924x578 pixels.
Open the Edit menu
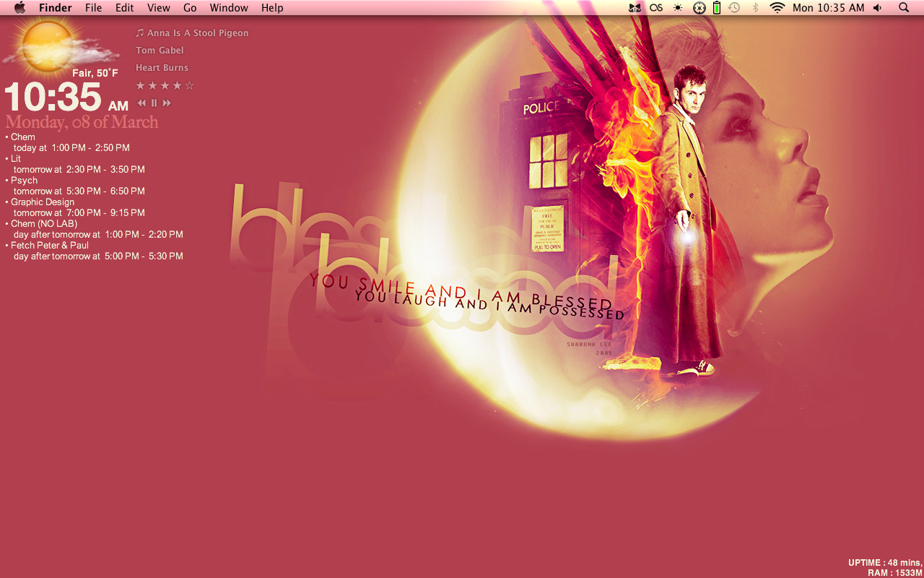point(125,8)
